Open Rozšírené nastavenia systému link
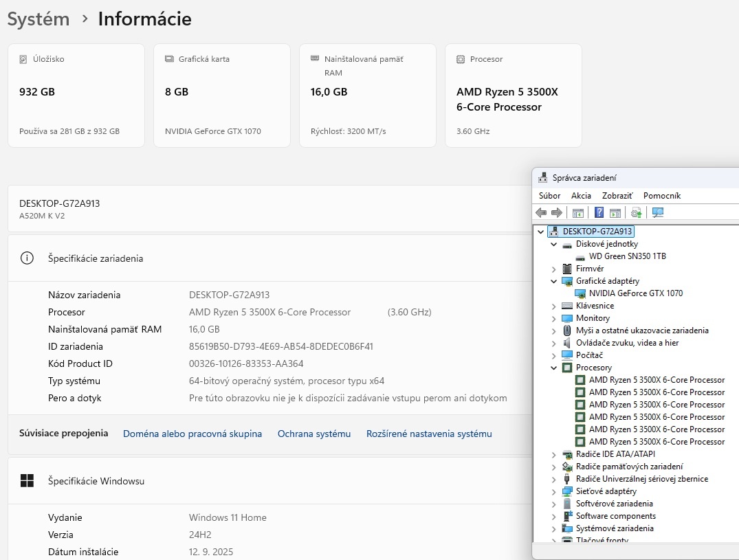The image size is (739, 560). click(429, 434)
